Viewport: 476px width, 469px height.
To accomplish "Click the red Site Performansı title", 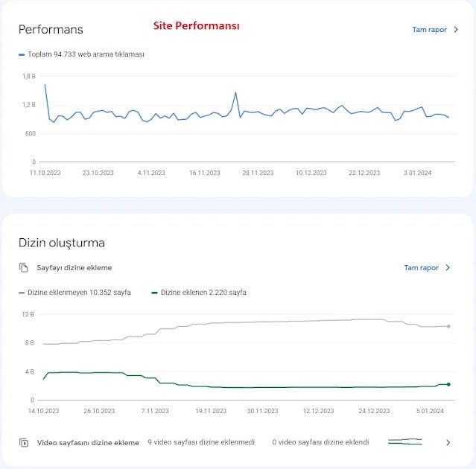I will [x=196, y=25].
